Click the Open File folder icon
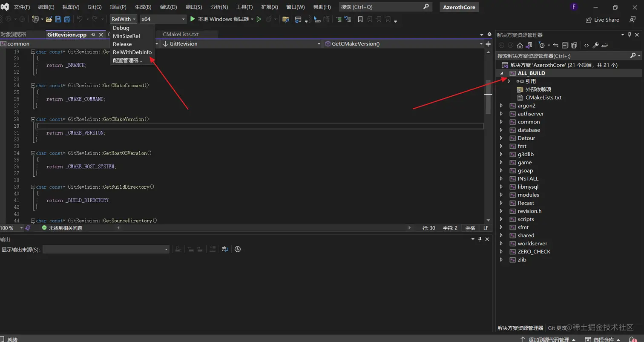This screenshot has width=644, height=342. pyautogui.click(x=49, y=19)
